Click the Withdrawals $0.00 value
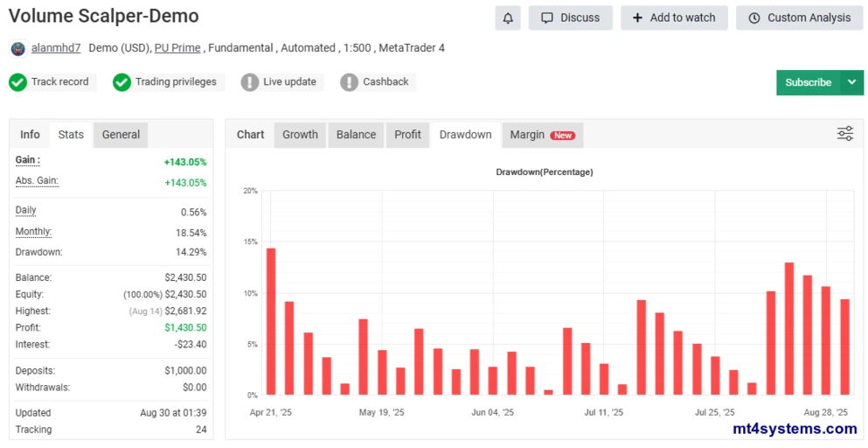This screenshot has height=448, width=868. coord(195,387)
